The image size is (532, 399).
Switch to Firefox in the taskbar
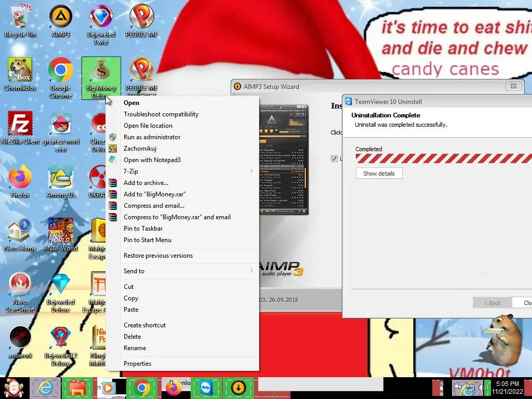[x=174, y=388]
